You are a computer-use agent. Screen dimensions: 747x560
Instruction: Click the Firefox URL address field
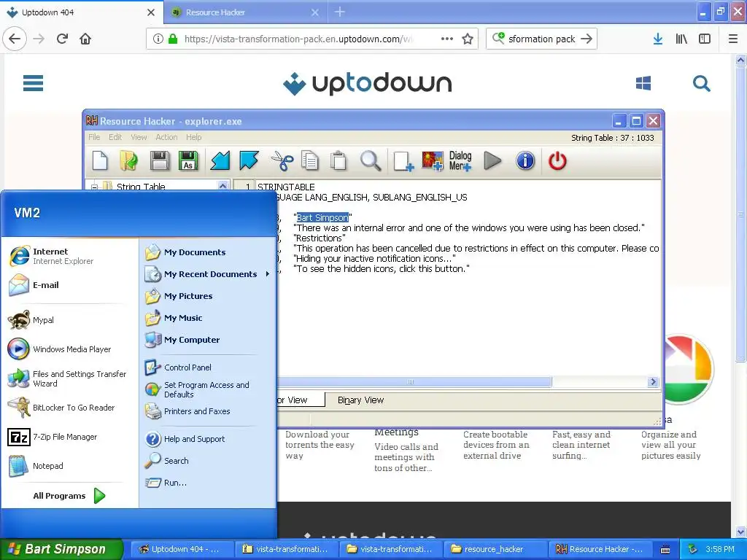pyautogui.click(x=298, y=39)
